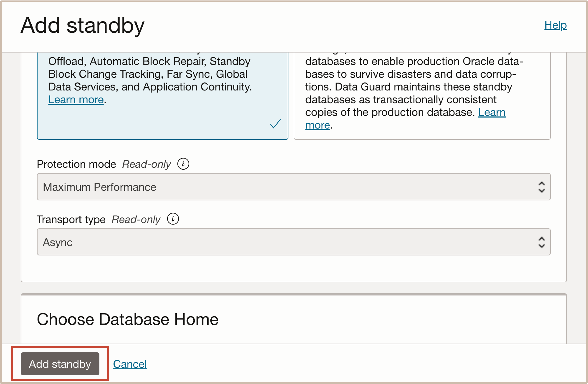Click Protection mode info icon
Image resolution: width=588 pixels, height=384 pixels.
tap(183, 164)
